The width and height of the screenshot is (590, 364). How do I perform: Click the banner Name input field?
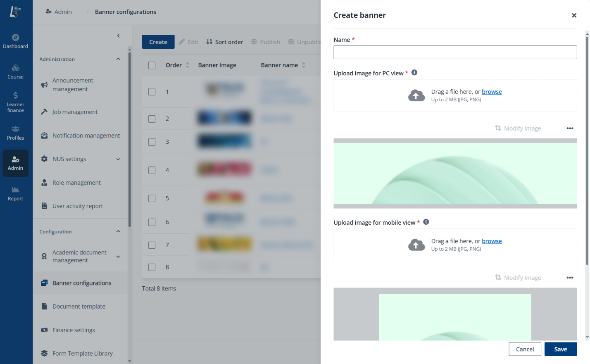point(455,52)
